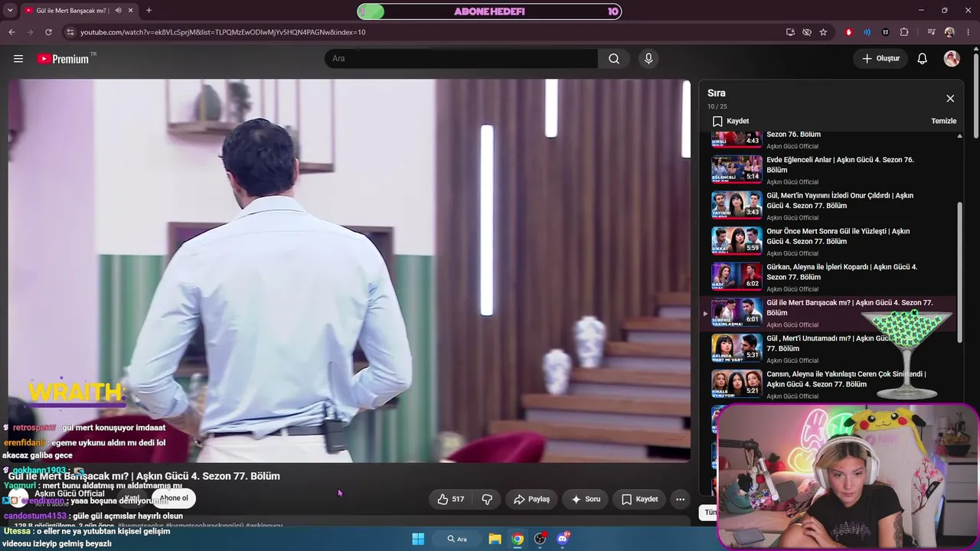Save the queue with the Kaydet bookmark

[x=730, y=121]
